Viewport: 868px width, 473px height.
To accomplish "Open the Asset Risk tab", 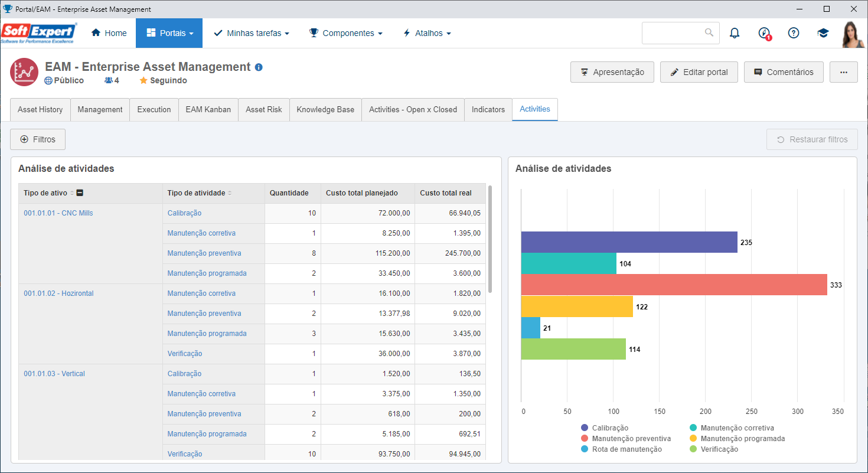I will coord(264,110).
